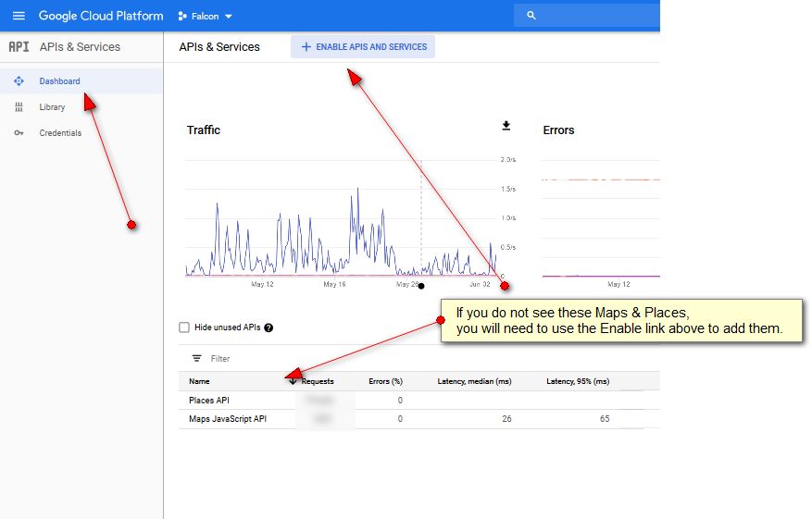The height and width of the screenshot is (519, 812).
Task: Select the Dashboard menu item
Action: click(81, 81)
